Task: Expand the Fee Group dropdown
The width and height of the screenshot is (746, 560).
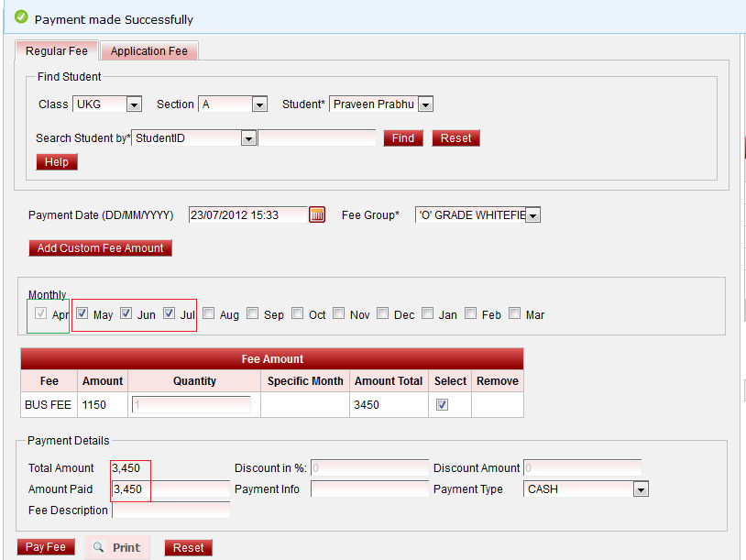Action: click(x=532, y=214)
